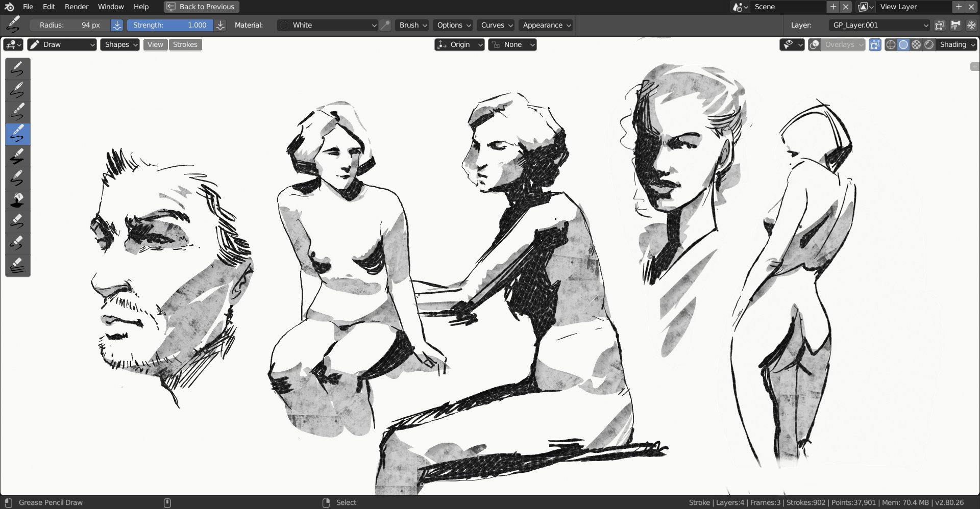Remove the current View Layer
980x509 pixels.
click(971, 7)
